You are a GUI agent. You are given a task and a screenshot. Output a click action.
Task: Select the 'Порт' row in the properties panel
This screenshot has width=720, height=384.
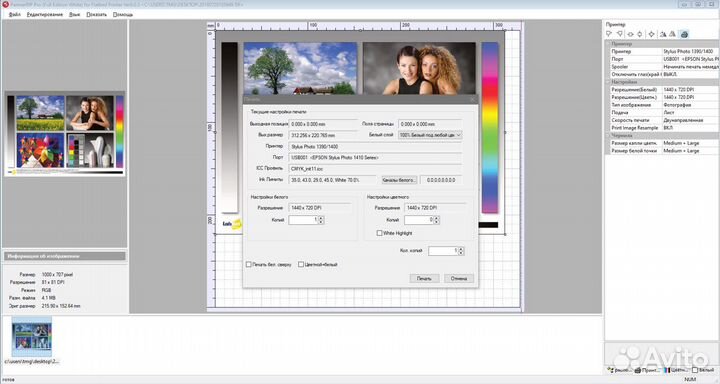point(664,59)
